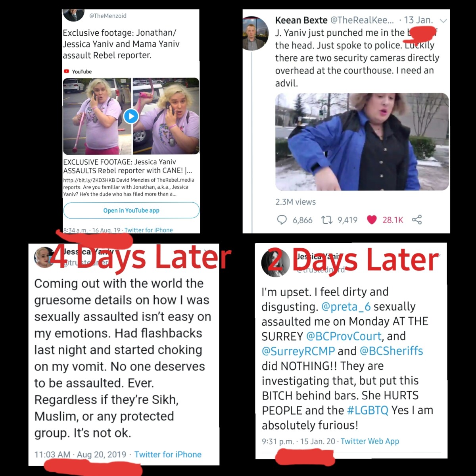476x476 pixels.
Task: Open the @BCSheriffs mention
Action: [x=391, y=351]
